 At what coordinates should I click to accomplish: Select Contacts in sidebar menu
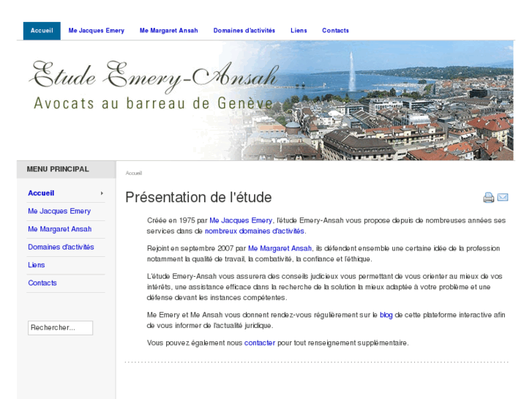click(42, 283)
